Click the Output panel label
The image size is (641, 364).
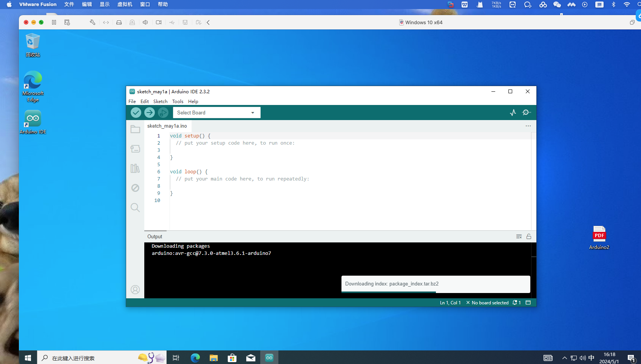(155, 237)
